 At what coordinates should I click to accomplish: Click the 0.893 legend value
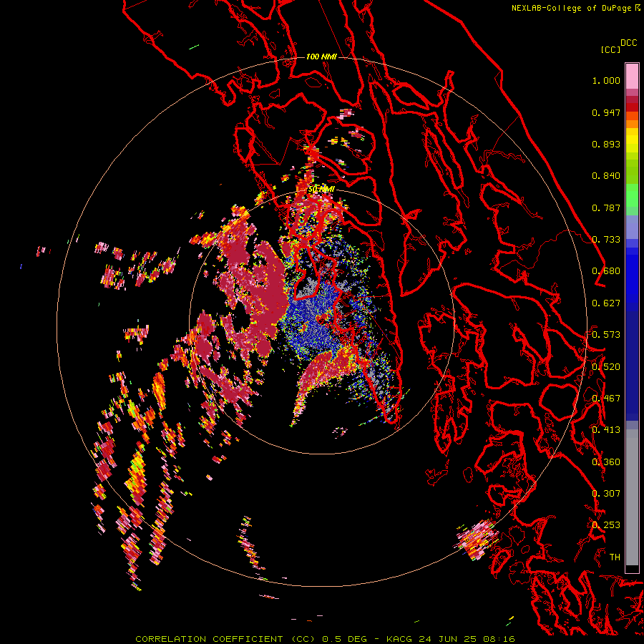[x=606, y=144]
